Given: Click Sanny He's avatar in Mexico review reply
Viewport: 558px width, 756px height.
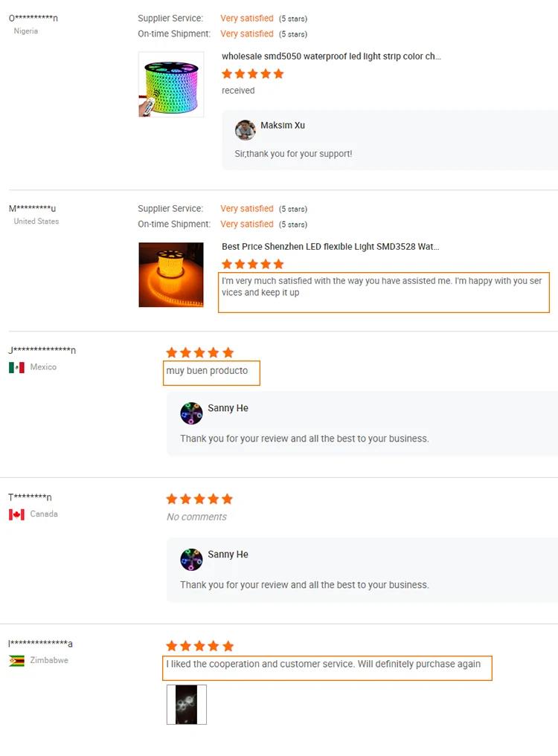Looking at the screenshot, I should pos(191,413).
